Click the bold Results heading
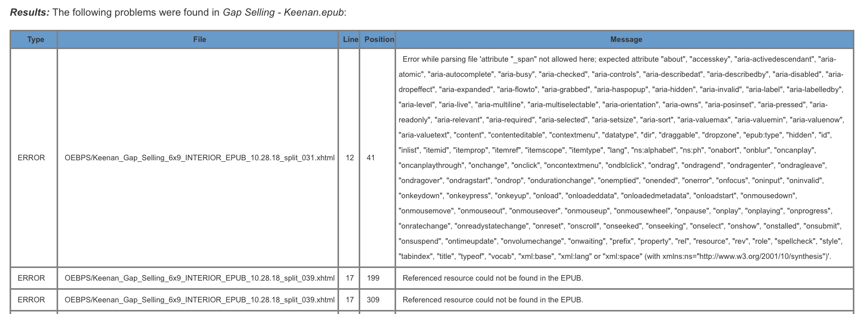This screenshot has width=868, height=314. click(30, 12)
